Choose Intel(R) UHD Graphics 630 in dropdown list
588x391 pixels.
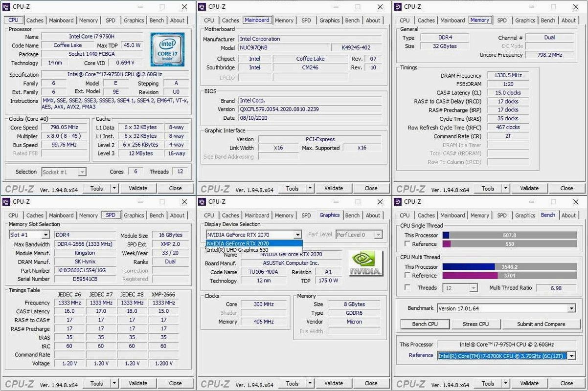pyautogui.click(x=254, y=250)
